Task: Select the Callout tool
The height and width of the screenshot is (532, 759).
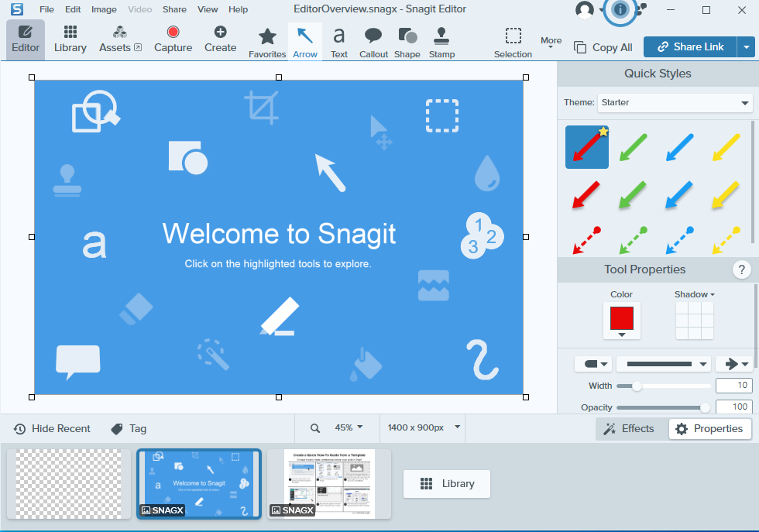Action: coord(373,42)
